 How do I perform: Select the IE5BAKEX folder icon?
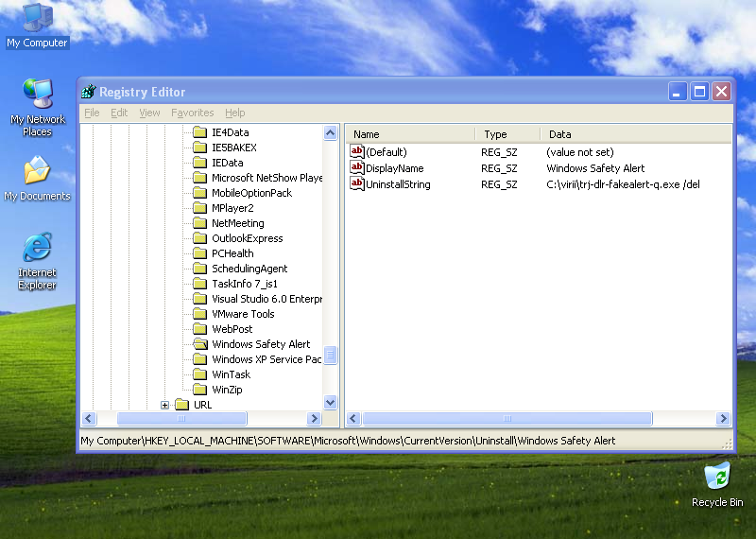point(199,148)
